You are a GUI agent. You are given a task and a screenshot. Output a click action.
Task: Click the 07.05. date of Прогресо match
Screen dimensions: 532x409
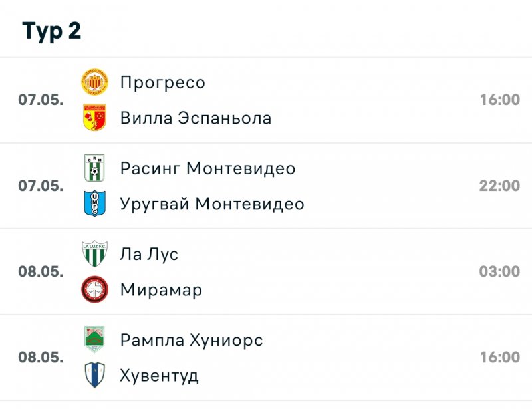(x=41, y=100)
